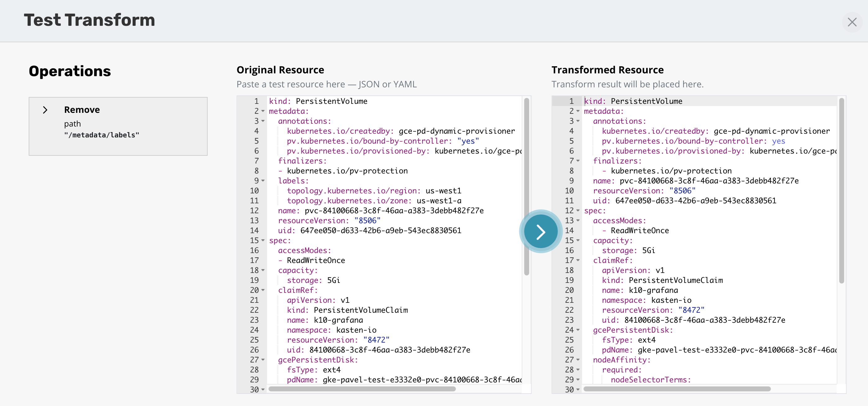Fold capacity section in Original Resource
Viewport: 868px width, 406px height.
(x=263, y=270)
